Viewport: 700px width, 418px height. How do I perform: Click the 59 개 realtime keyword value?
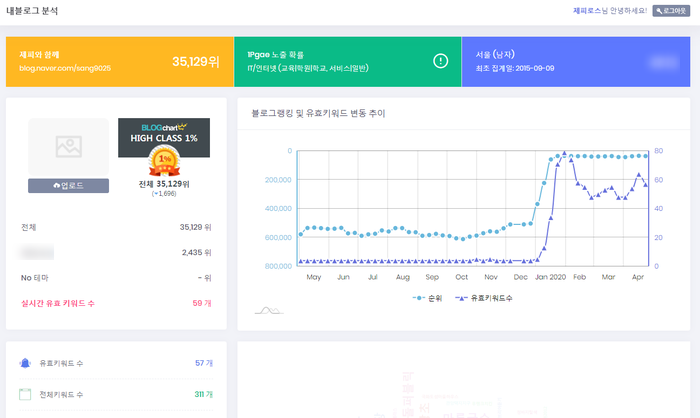point(202,303)
